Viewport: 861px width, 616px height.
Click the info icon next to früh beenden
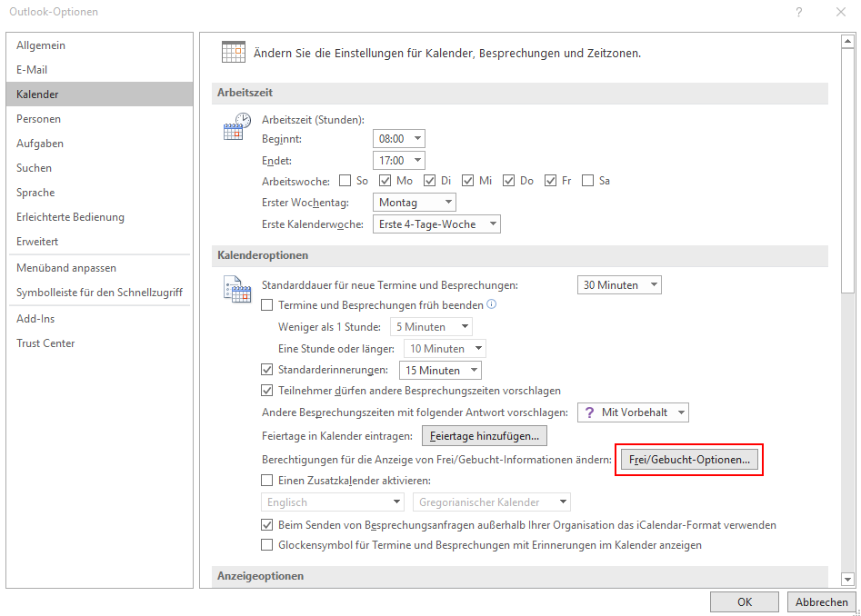point(492,305)
